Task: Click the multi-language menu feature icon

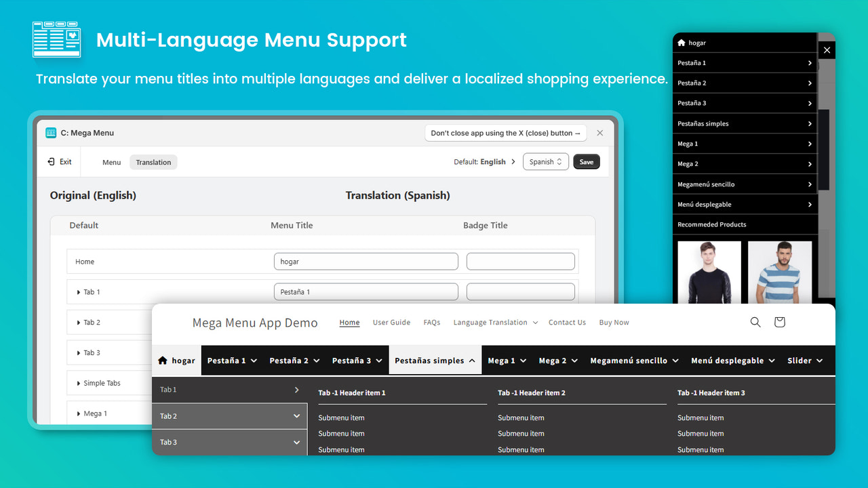Action: [57, 39]
